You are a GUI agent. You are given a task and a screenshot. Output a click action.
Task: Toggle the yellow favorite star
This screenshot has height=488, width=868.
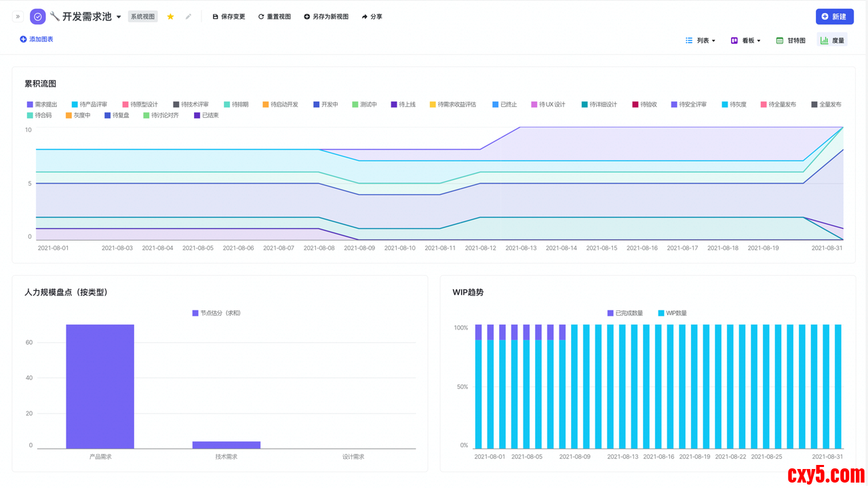point(170,16)
